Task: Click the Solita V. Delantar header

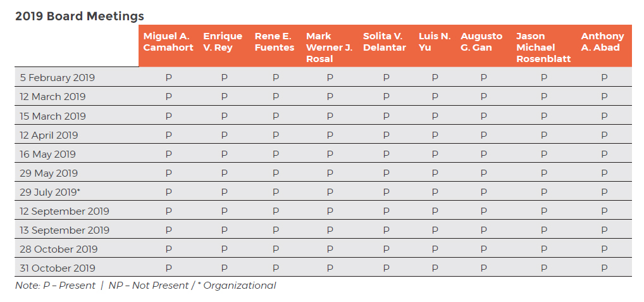Action: click(385, 42)
